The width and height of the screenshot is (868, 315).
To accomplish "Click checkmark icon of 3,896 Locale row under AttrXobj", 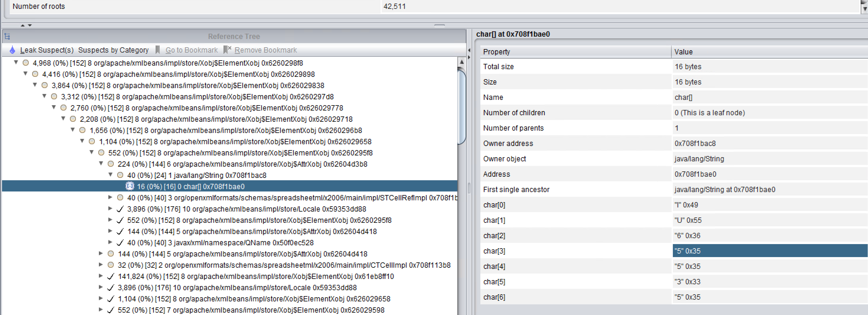I will coord(120,209).
